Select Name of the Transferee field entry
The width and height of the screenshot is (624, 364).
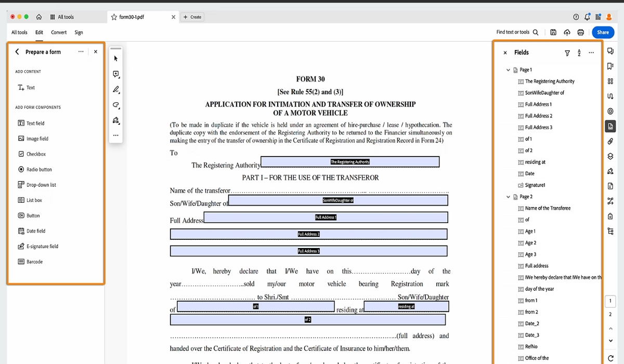tap(544, 209)
